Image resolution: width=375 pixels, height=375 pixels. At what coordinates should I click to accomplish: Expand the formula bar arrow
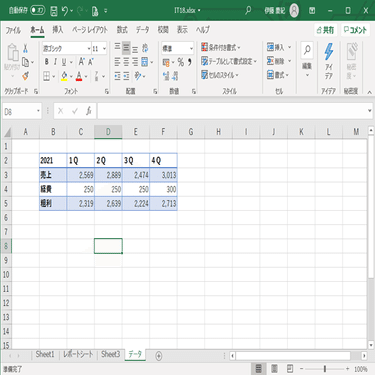point(370,111)
